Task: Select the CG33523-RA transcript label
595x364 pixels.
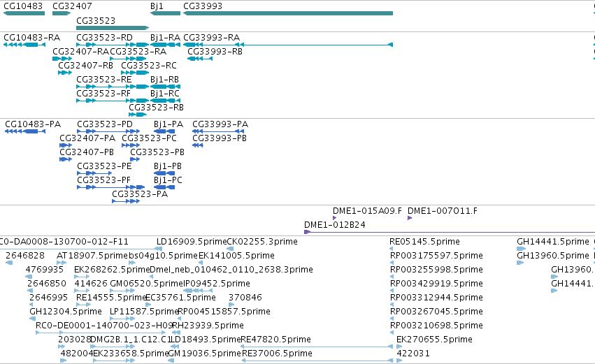Action: pyautogui.click(x=138, y=52)
